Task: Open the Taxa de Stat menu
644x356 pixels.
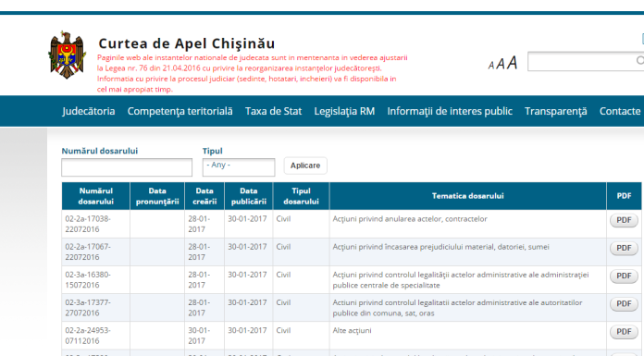Action: [273, 111]
